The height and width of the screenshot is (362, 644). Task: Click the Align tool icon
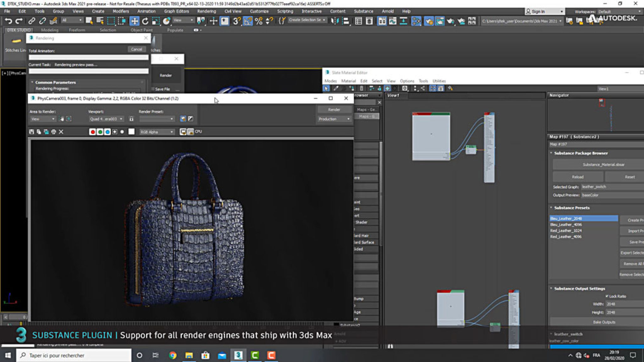click(x=346, y=21)
